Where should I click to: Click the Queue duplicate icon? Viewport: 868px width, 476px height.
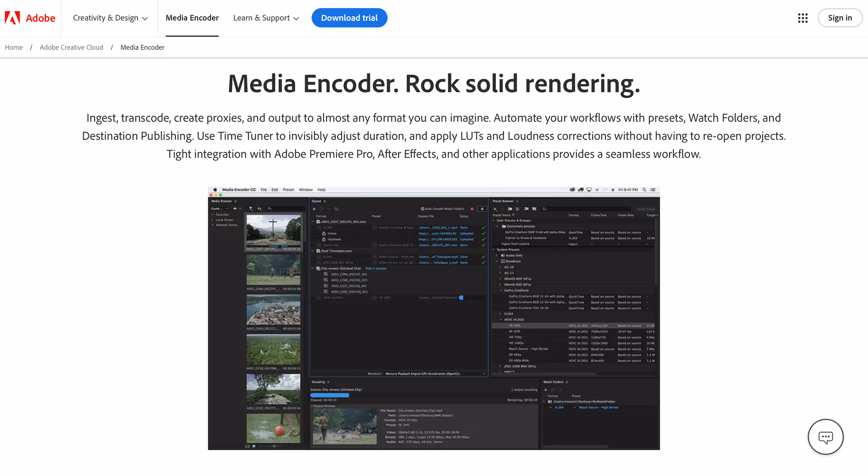tap(336, 209)
